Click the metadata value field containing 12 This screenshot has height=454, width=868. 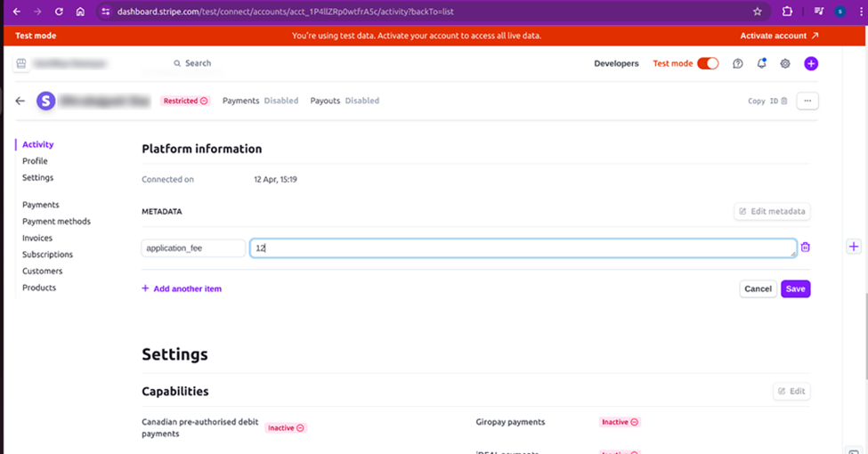[x=523, y=248]
